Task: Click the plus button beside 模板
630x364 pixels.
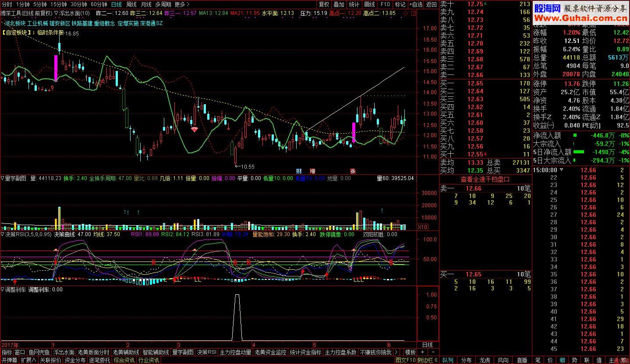Action: (x=422, y=352)
